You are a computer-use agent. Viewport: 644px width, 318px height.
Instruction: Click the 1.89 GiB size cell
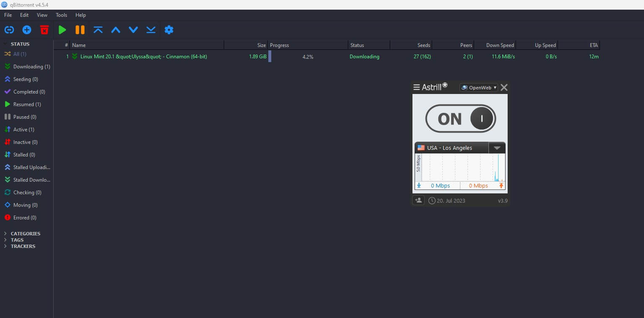258,57
